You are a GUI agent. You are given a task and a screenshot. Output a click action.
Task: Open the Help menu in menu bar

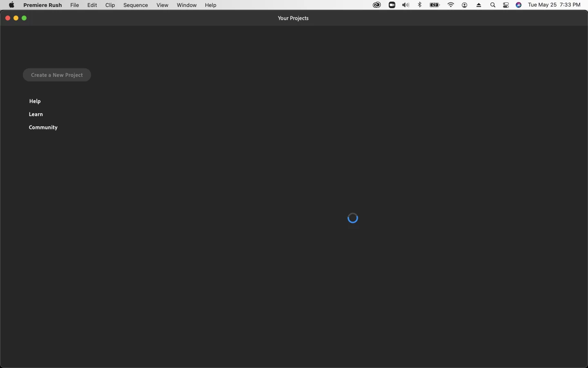click(x=211, y=5)
